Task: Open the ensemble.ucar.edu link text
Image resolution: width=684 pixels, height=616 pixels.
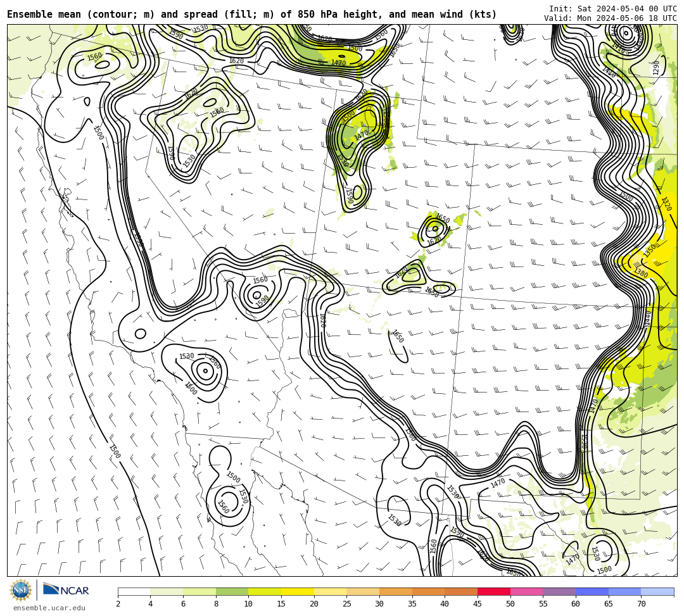Action: [49, 608]
